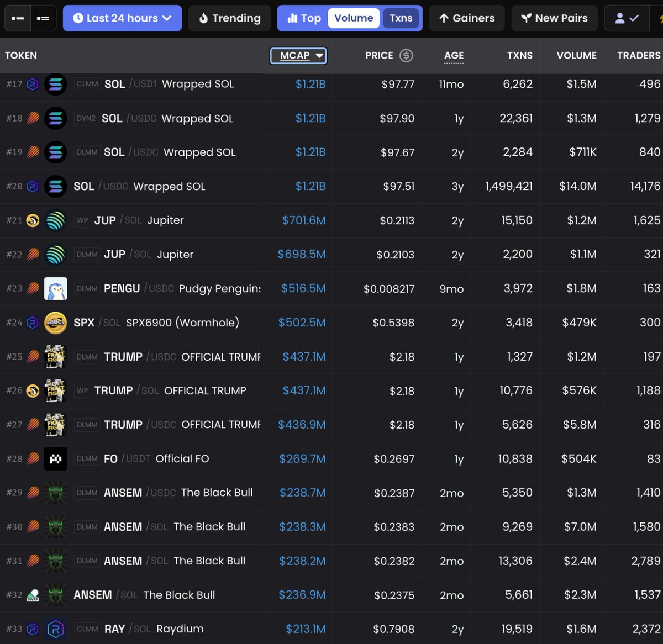
Task: Click Raydium token logo in row #33
Action: pyautogui.click(x=55, y=629)
